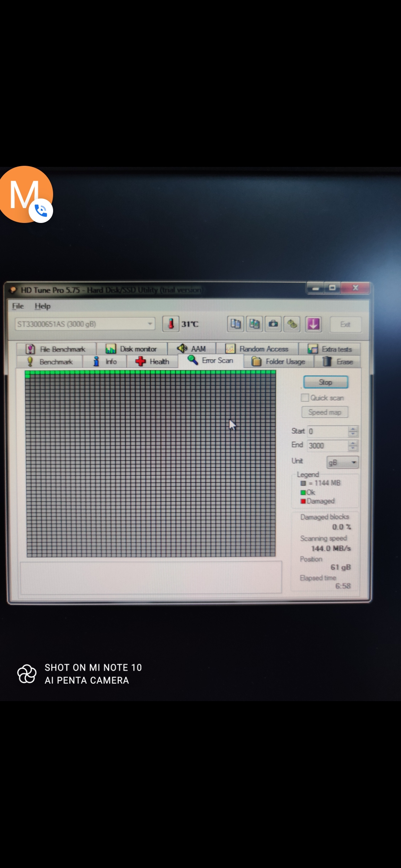Click the save screenshot camera icon
Image resolution: width=401 pixels, height=868 pixels.
[x=273, y=324]
